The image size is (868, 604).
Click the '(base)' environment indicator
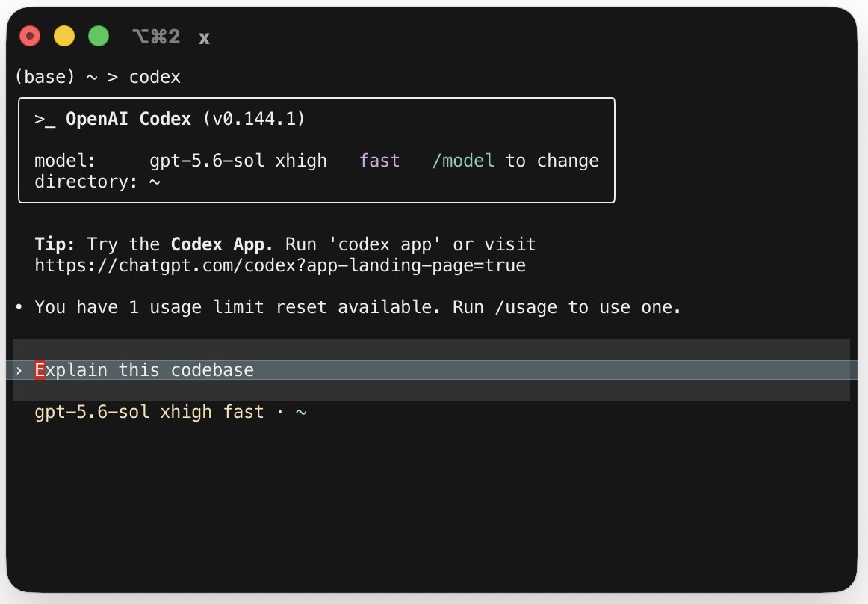pyautogui.click(x=45, y=77)
